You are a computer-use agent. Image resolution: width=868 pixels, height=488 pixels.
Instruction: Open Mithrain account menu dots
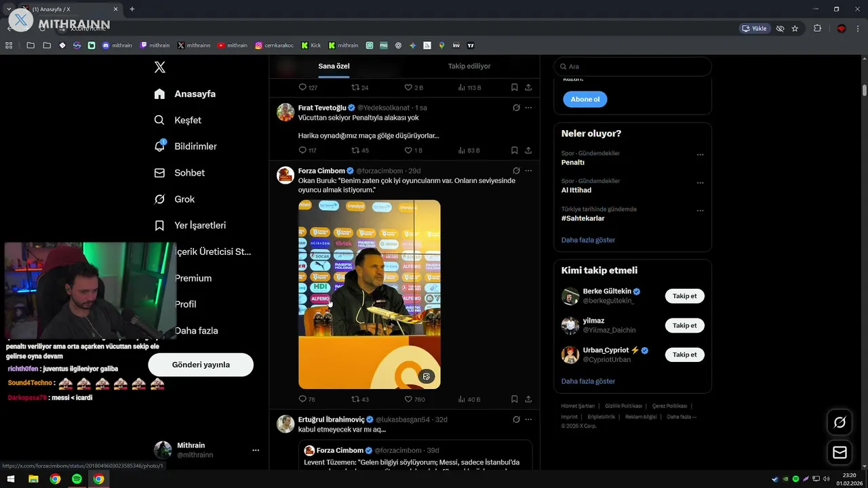point(256,450)
